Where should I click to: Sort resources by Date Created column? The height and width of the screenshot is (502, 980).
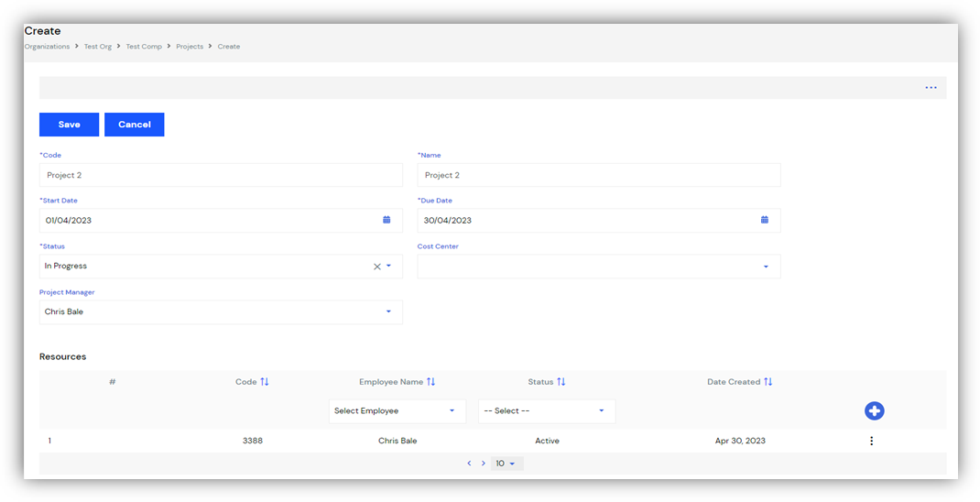pyautogui.click(x=768, y=382)
